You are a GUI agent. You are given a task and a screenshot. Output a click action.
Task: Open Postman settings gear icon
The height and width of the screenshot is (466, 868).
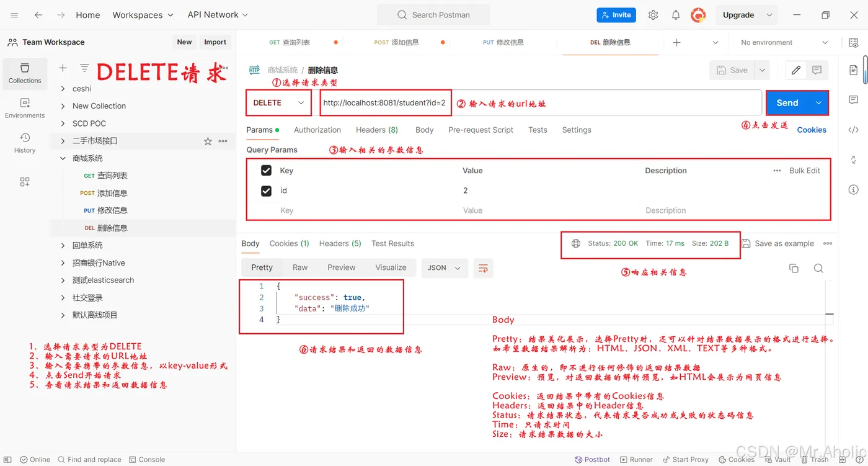653,15
